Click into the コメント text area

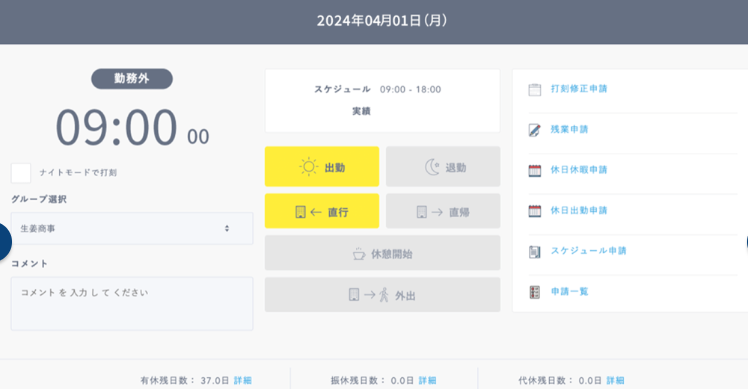point(132,304)
